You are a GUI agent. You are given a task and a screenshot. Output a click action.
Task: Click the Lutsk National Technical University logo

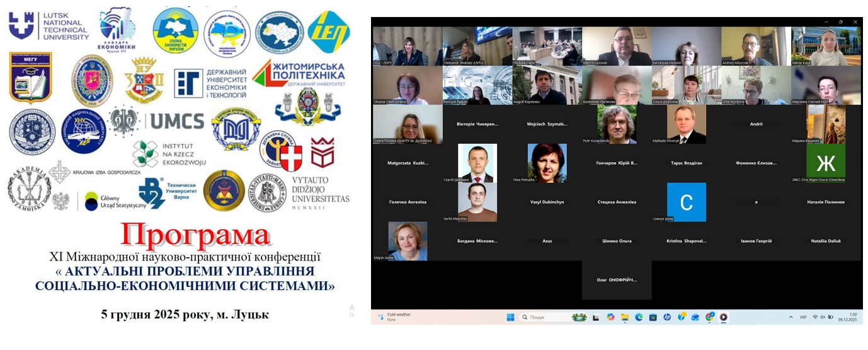(49, 26)
